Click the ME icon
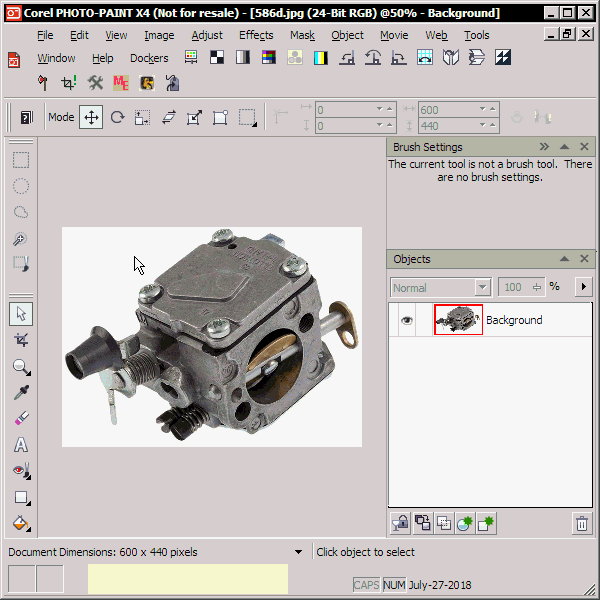Viewport: 600px width, 600px height. click(121, 83)
